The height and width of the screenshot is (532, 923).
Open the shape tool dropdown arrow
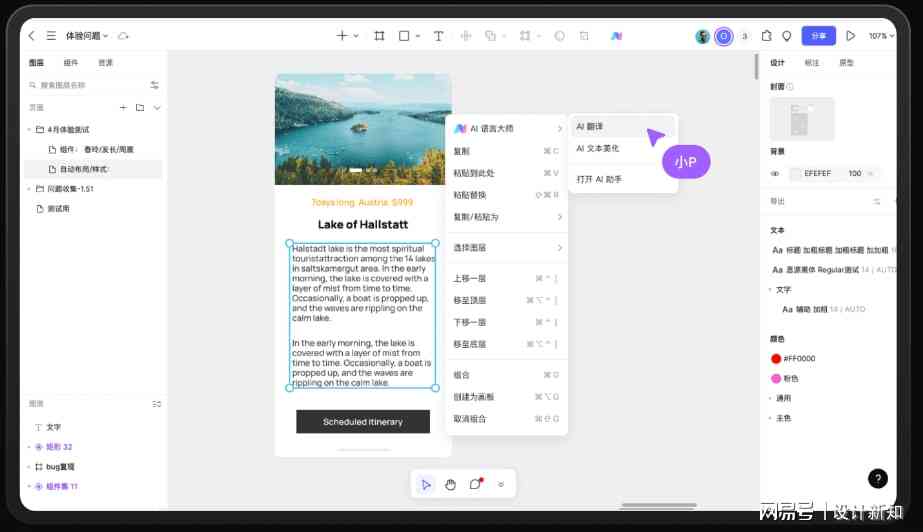[418, 36]
